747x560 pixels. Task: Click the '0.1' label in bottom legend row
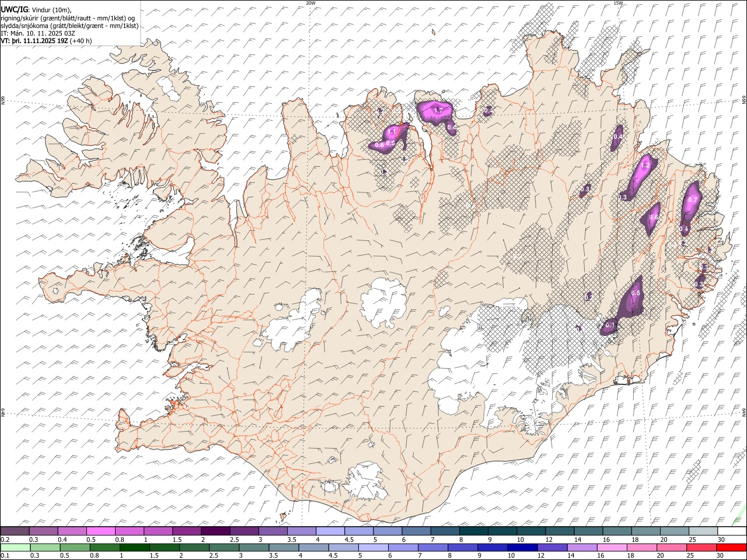[x=5, y=555]
